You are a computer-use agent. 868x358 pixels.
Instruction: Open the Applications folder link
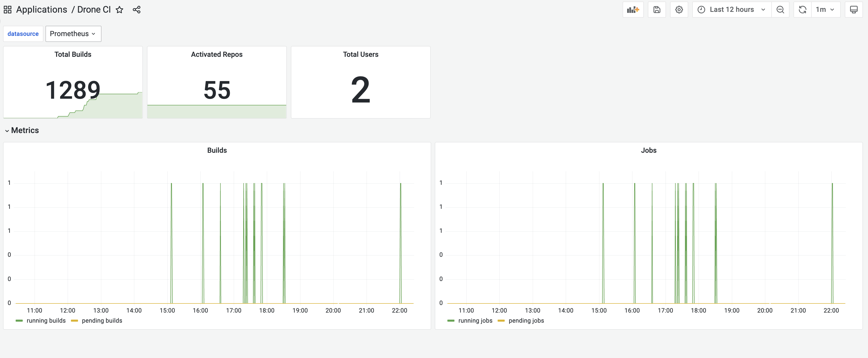pyautogui.click(x=41, y=9)
